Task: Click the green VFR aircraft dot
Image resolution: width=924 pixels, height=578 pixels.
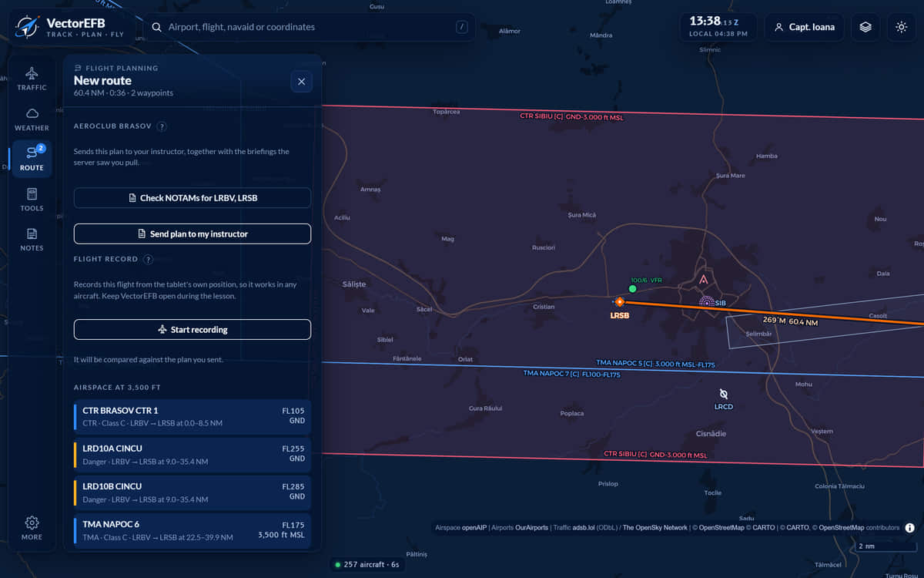Action: (x=633, y=289)
